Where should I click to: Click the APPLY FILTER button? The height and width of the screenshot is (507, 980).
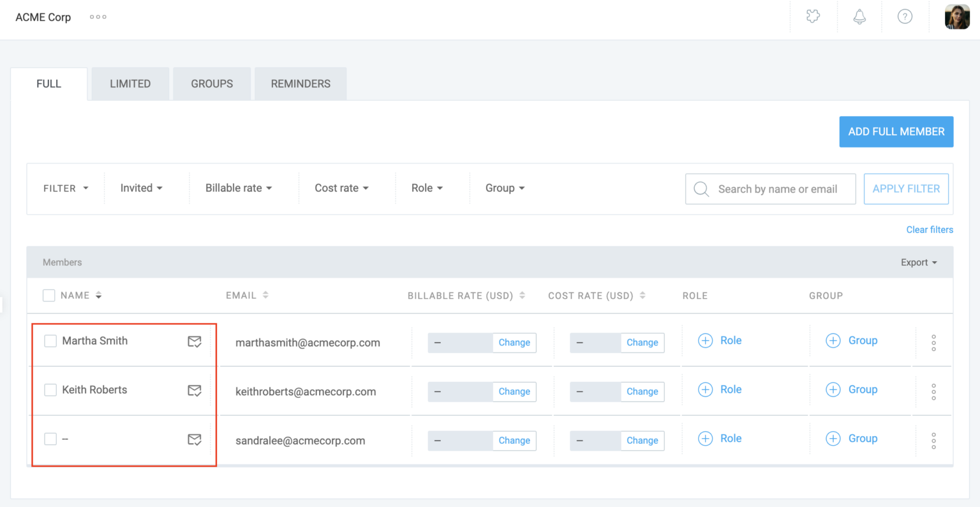(906, 189)
